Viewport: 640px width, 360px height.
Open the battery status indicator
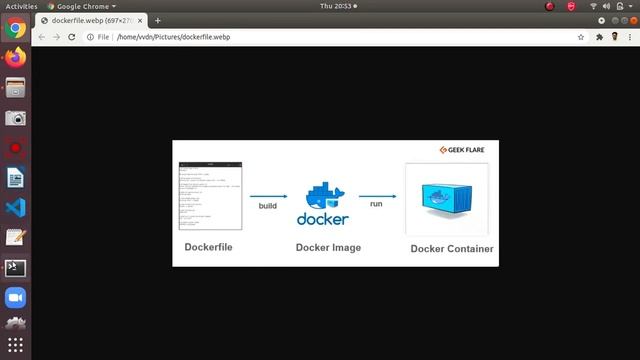pyautogui.click(x=620, y=6)
